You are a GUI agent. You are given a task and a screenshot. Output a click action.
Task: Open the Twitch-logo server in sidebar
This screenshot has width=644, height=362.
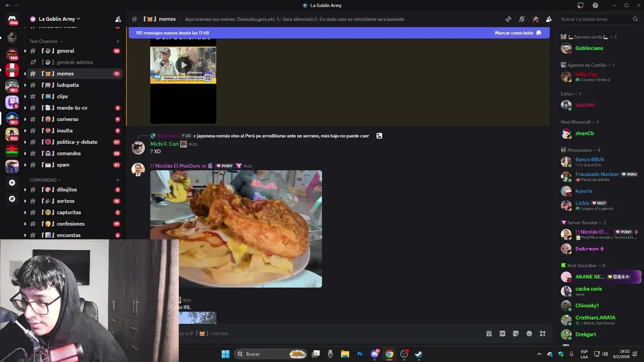coord(12,102)
